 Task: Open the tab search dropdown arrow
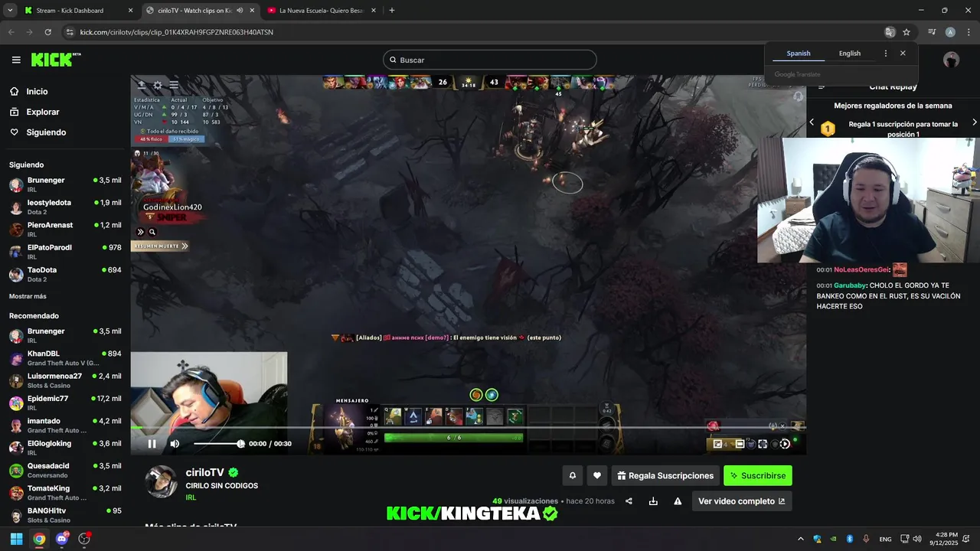[9, 11]
